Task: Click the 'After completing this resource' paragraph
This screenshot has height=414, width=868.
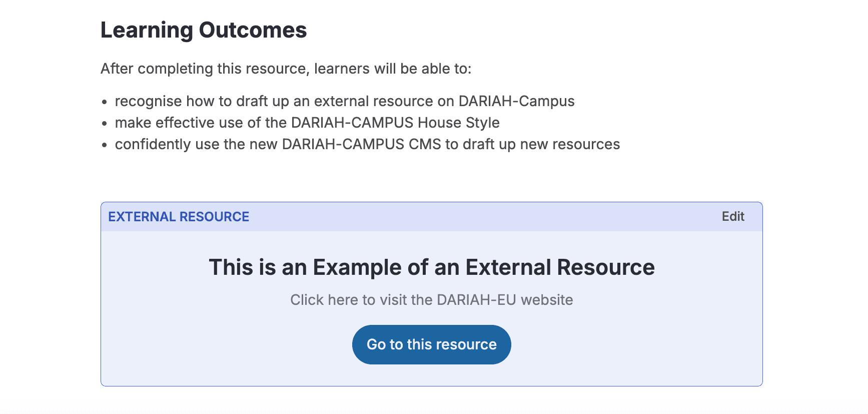Action: 286,69
